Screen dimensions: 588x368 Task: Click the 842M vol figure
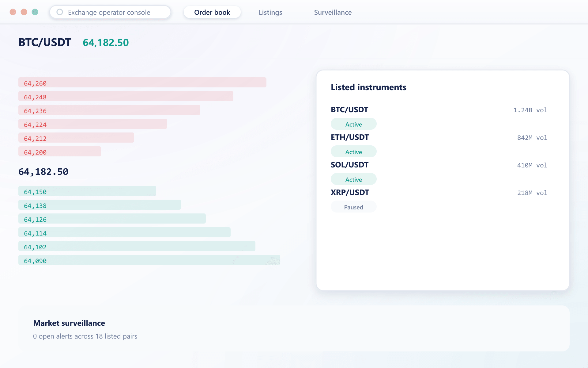tap(532, 138)
